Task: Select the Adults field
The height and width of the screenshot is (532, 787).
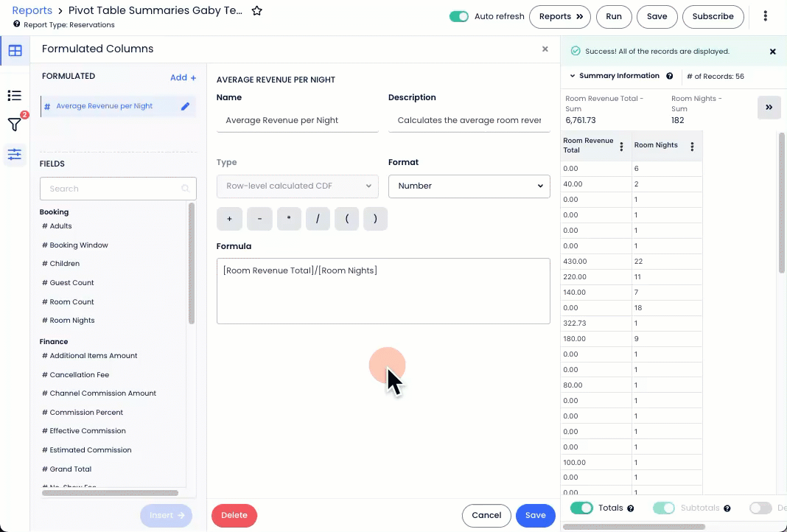Action: click(57, 226)
